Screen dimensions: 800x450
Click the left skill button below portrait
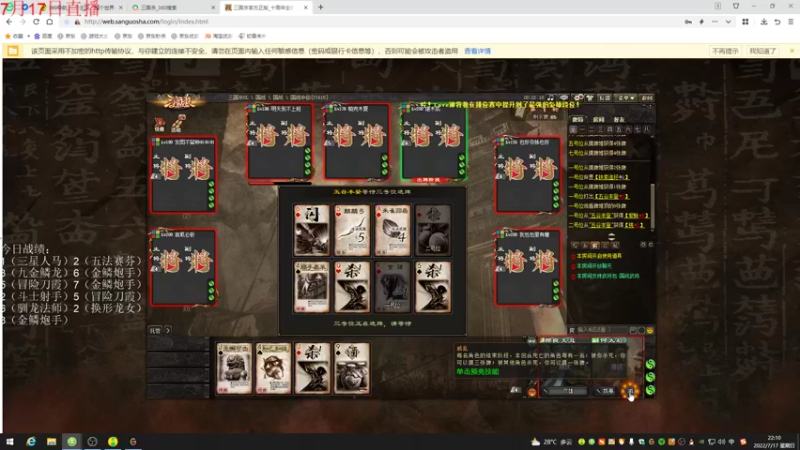point(565,391)
